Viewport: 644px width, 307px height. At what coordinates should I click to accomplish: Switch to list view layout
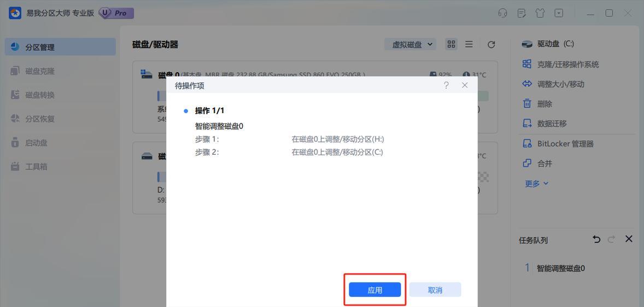point(469,44)
